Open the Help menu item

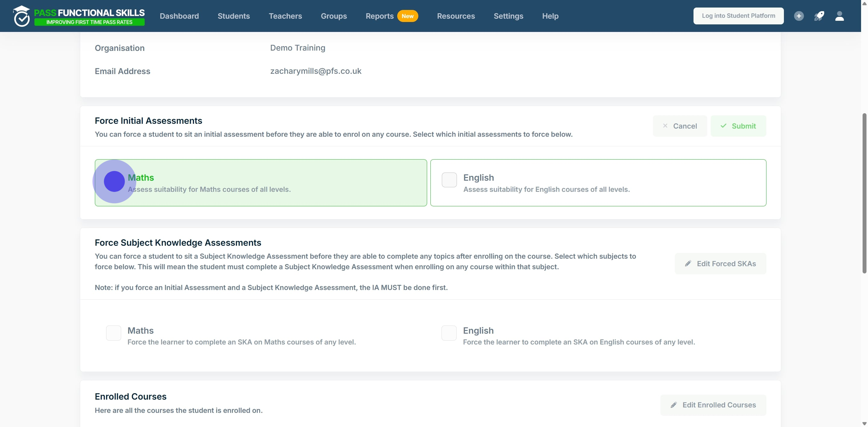pos(550,16)
